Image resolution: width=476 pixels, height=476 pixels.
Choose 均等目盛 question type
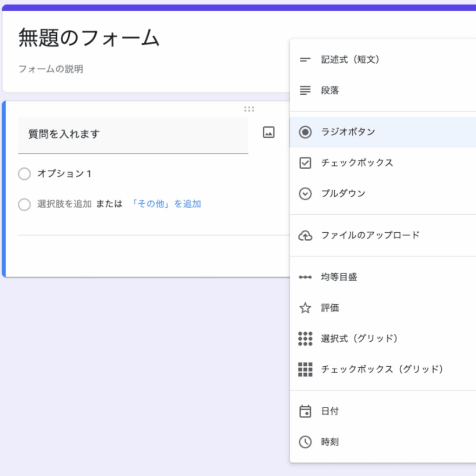[383, 277]
